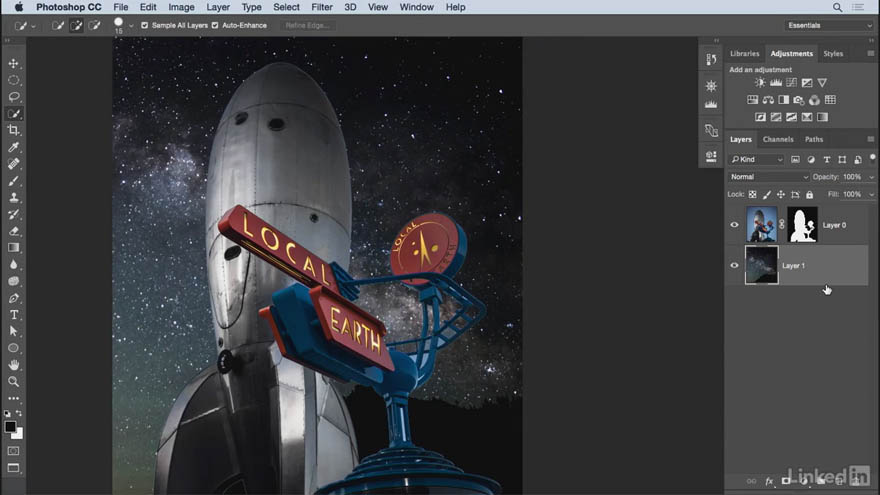Hide Layer 1 visibility eye
The height and width of the screenshot is (495, 880).
pyautogui.click(x=734, y=265)
